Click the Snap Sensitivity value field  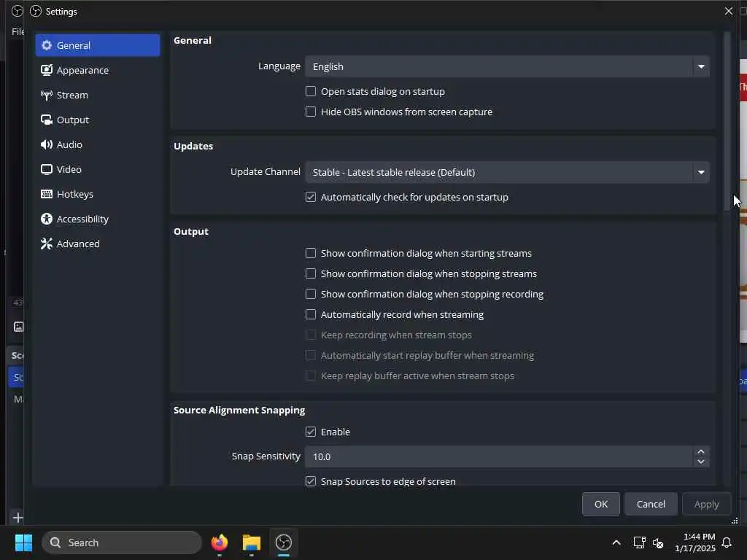(x=499, y=456)
